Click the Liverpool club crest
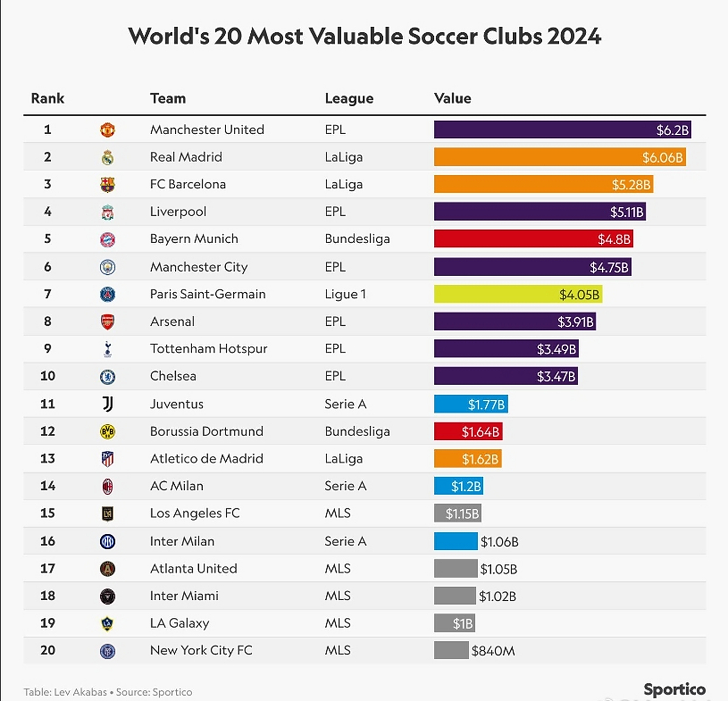728x701 pixels. [x=107, y=212]
